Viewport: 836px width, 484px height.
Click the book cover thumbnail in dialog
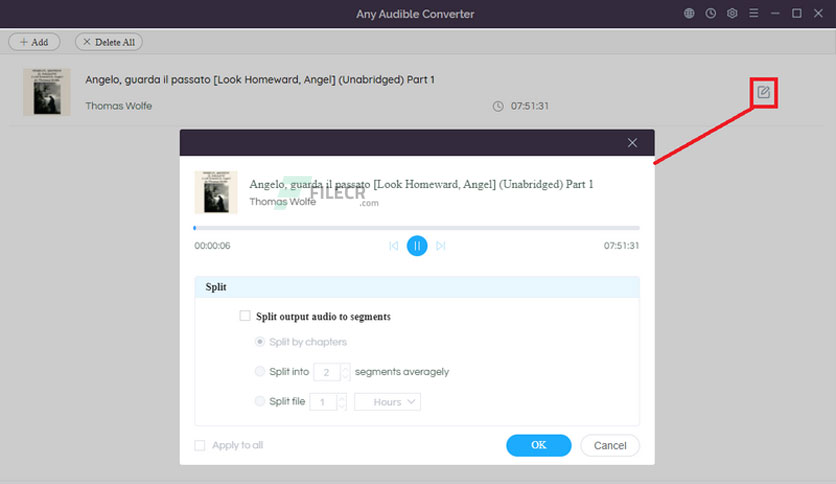point(216,192)
